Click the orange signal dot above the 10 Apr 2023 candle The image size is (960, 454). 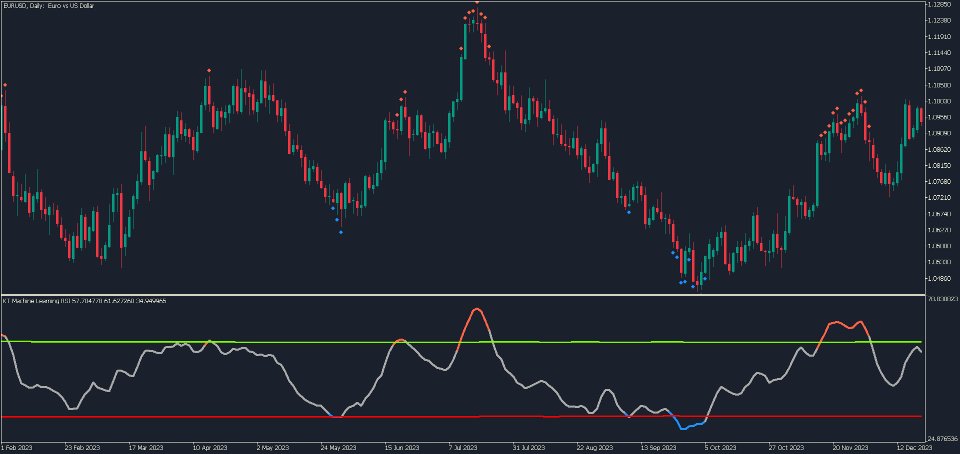209,70
